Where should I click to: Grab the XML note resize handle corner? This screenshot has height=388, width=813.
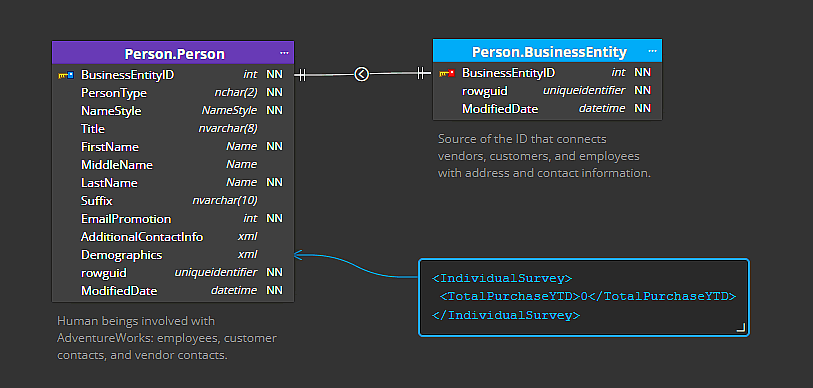(x=741, y=327)
